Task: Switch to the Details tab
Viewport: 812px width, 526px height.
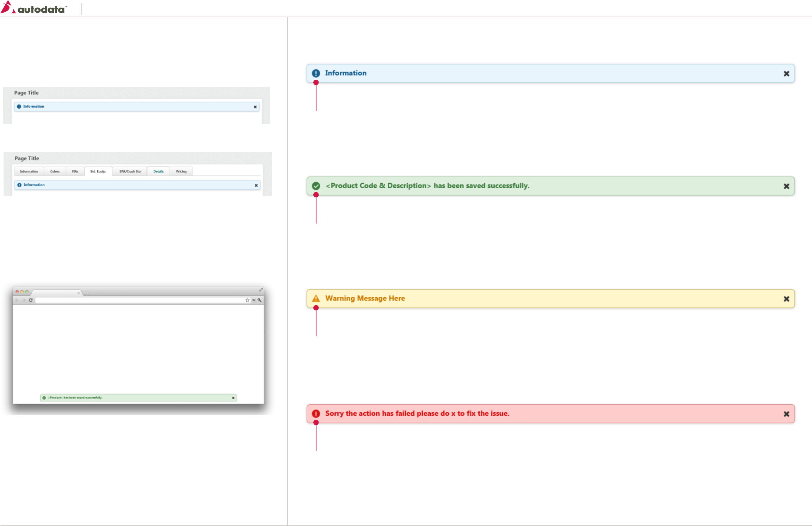Action: tap(158, 171)
